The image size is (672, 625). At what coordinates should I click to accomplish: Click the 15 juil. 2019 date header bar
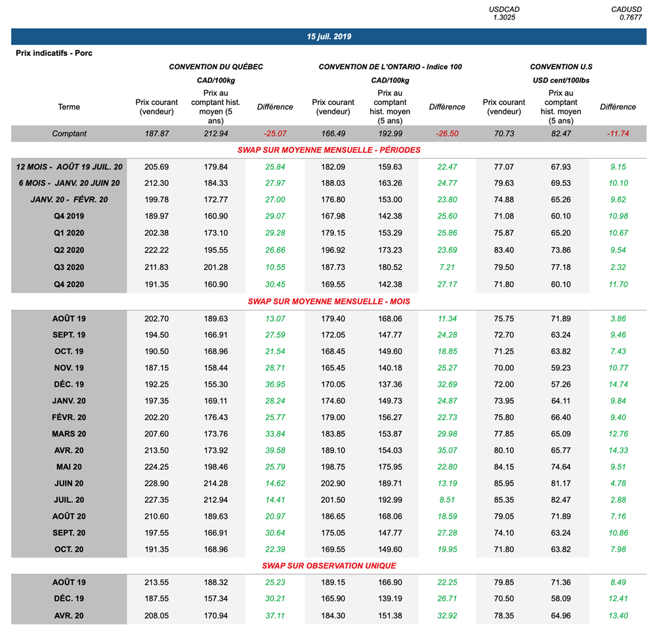coord(329,37)
